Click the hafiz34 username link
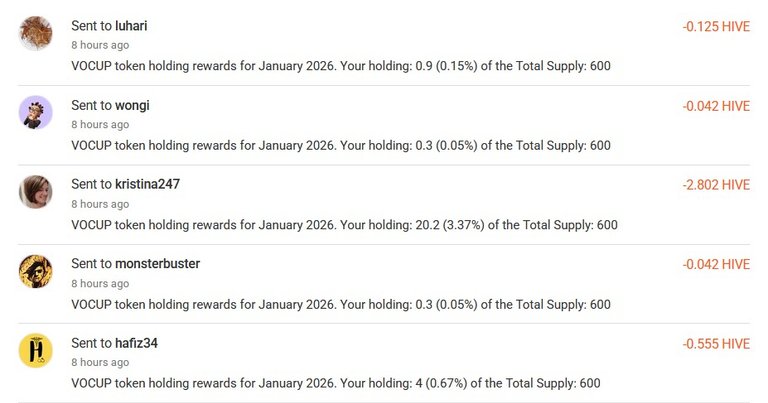 click(137, 343)
